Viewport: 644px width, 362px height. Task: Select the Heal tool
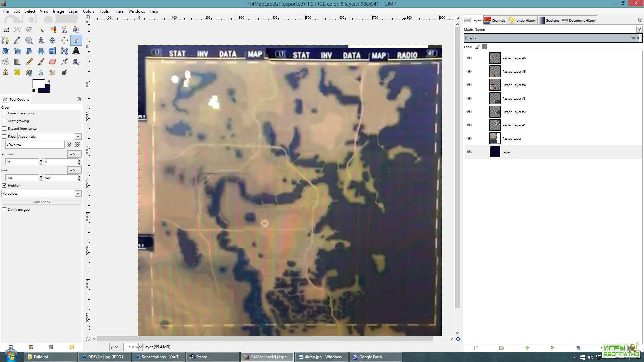tap(17, 72)
